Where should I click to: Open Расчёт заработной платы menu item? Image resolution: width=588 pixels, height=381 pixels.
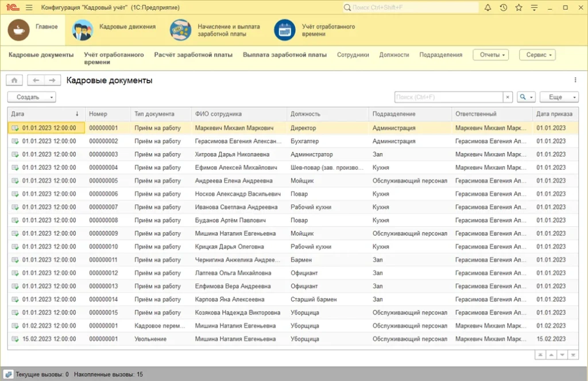pos(193,55)
